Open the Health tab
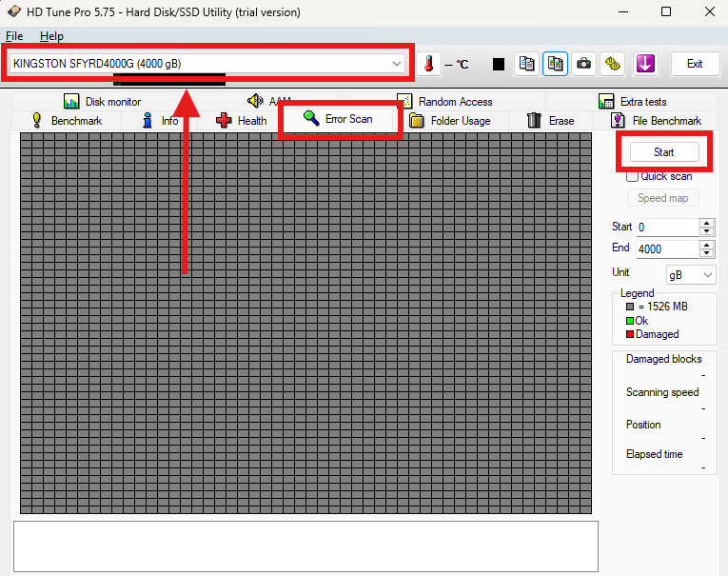The width and height of the screenshot is (728, 576). pos(242,121)
